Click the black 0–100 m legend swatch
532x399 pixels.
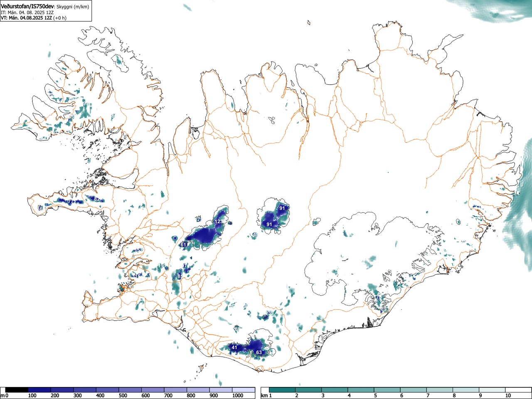click(x=17, y=390)
